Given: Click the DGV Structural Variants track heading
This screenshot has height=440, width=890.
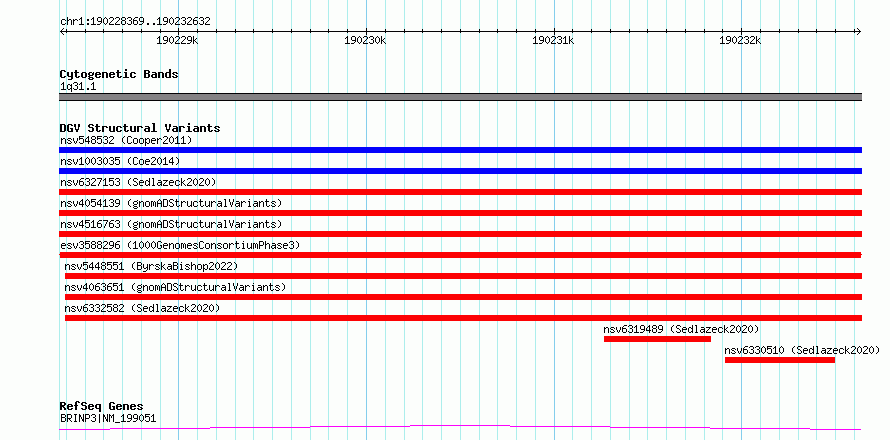Looking at the screenshot, I should 140,128.
